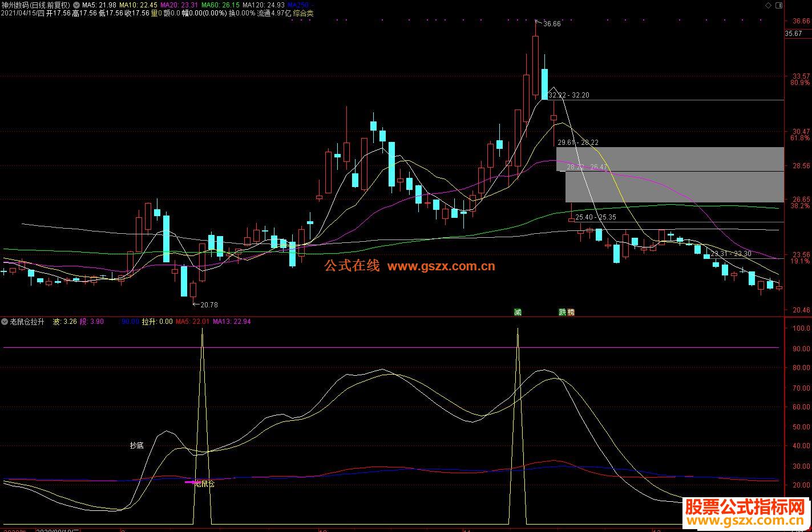Click the 神州数码(日线.前复权) chart title
Screen dimensions: 812x532
tap(36, 5)
